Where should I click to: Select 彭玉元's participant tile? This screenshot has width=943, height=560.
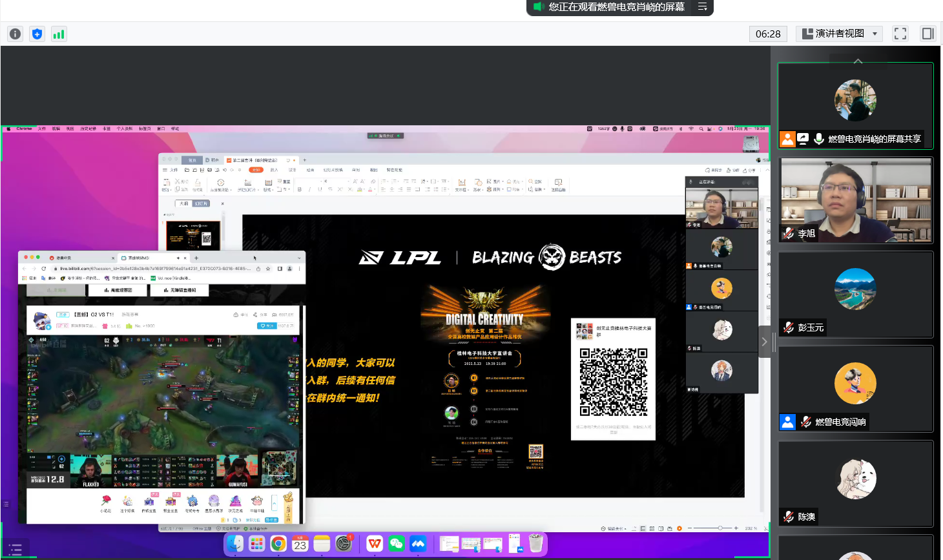click(856, 295)
